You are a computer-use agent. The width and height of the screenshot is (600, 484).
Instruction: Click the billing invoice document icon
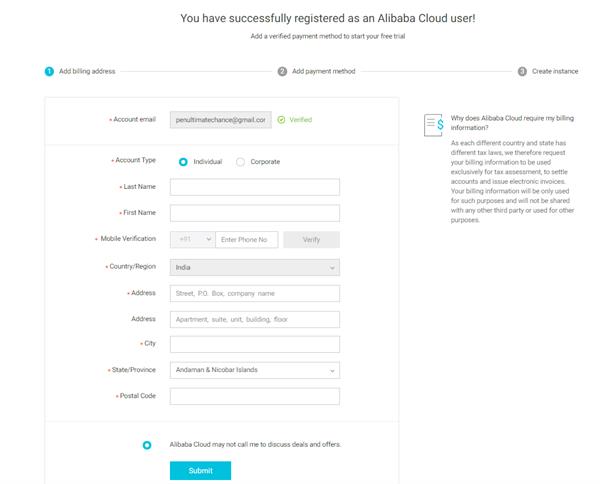click(x=433, y=125)
